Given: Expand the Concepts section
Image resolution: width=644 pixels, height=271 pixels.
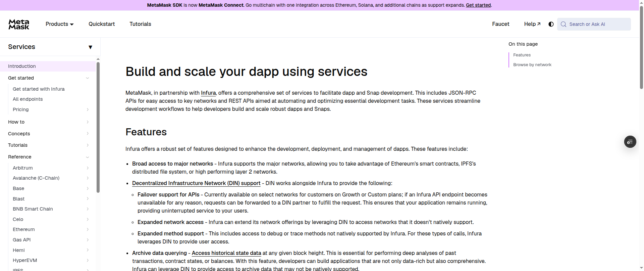Looking at the screenshot, I should coord(88,134).
